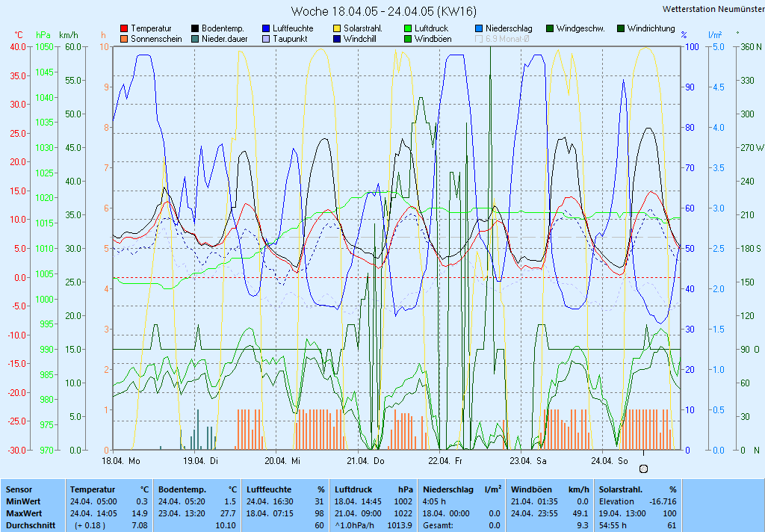
Task: Click the Windböen column header in the table
Action: [x=531, y=489]
